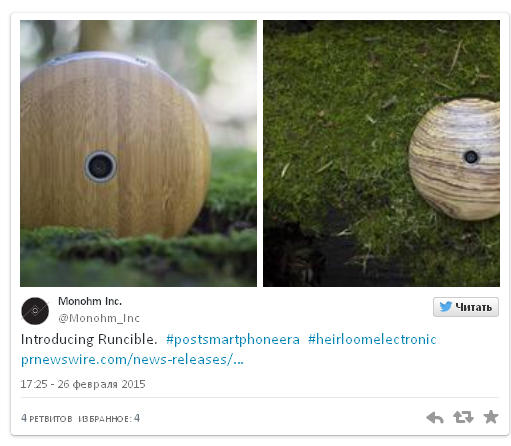View the избранное: 4 favorites count
This screenshot has width=511, height=446.
click(109, 418)
